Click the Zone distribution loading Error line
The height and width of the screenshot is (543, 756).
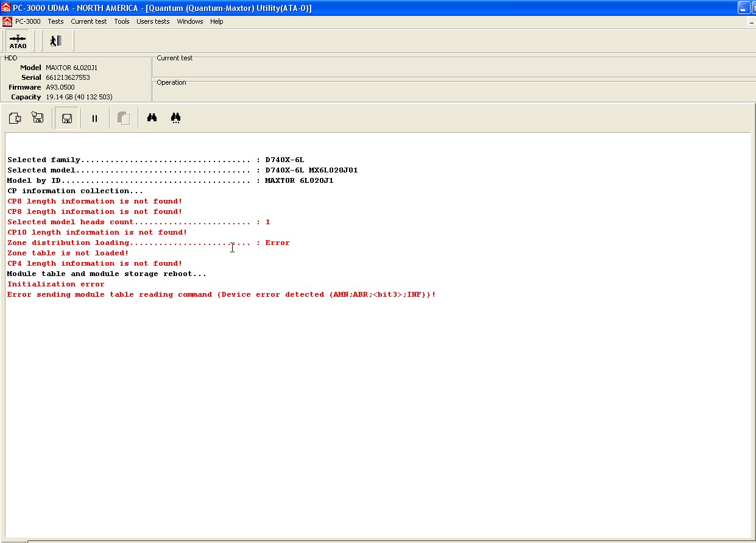coord(149,243)
